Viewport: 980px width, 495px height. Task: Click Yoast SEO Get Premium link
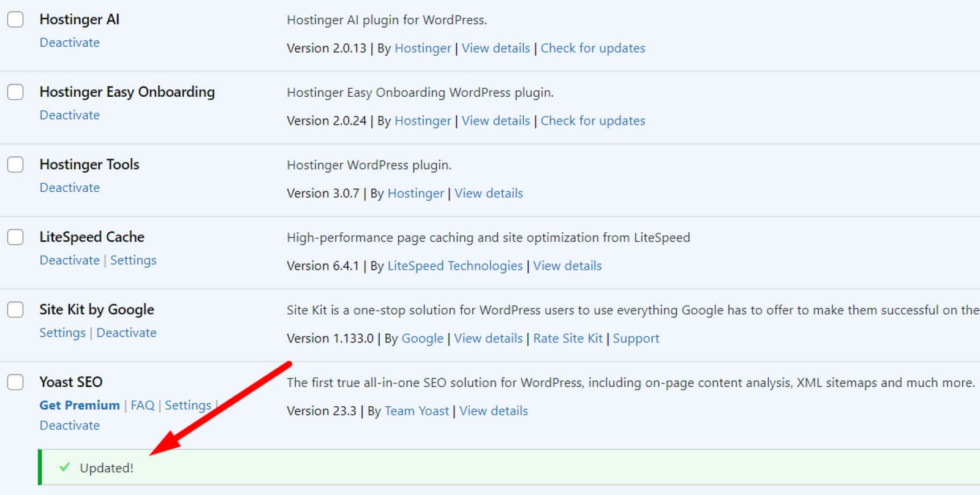(80, 406)
